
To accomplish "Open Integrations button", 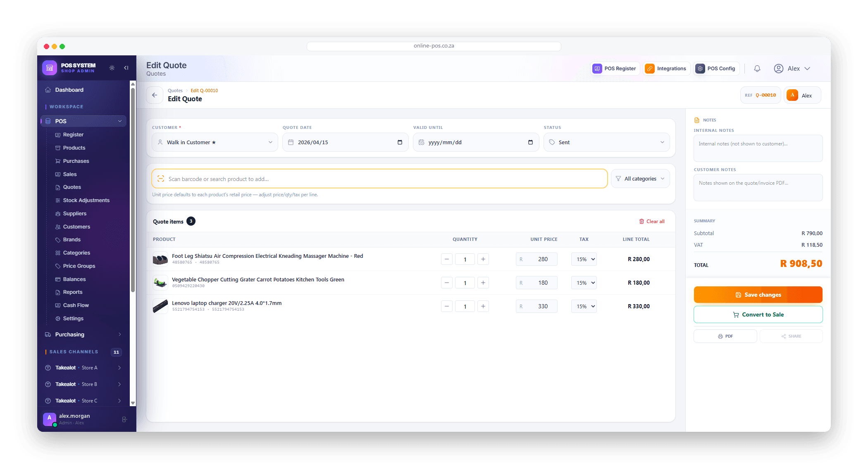I will (667, 69).
